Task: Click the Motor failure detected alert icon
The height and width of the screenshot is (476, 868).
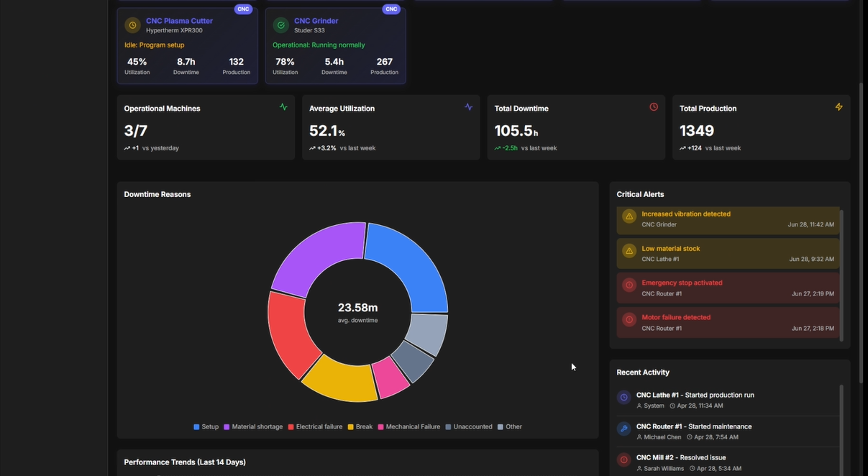Action: (x=629, y=320)
